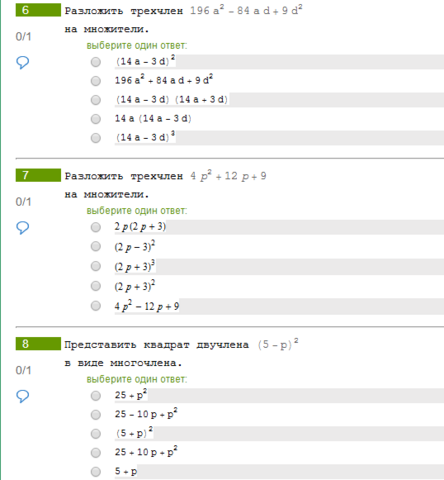Select answer 2p(2p + 3) in question 7
The width and height of the screenshot is (444, 480).
pyautogui.click(x=96, y=227)
